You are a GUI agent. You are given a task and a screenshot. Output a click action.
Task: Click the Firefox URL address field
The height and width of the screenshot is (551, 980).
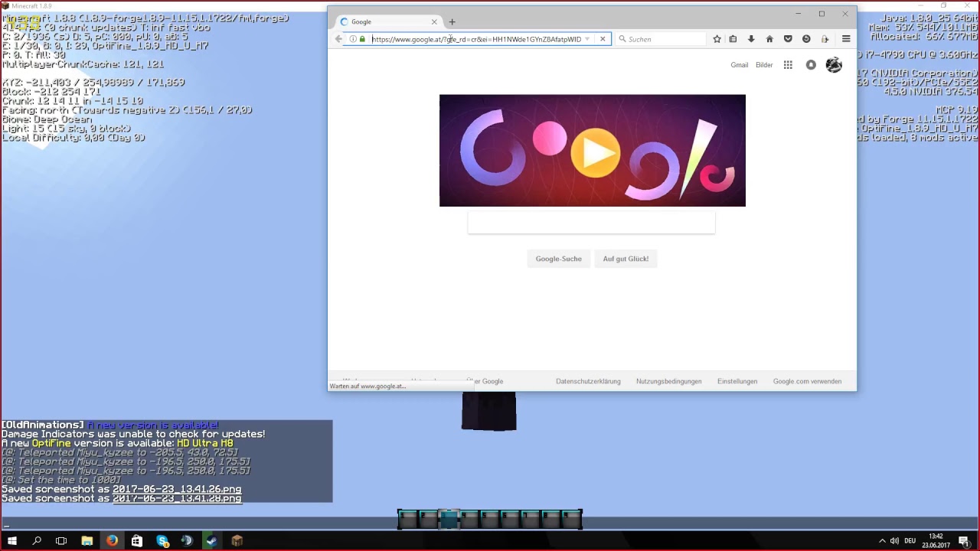coord(475,39)
